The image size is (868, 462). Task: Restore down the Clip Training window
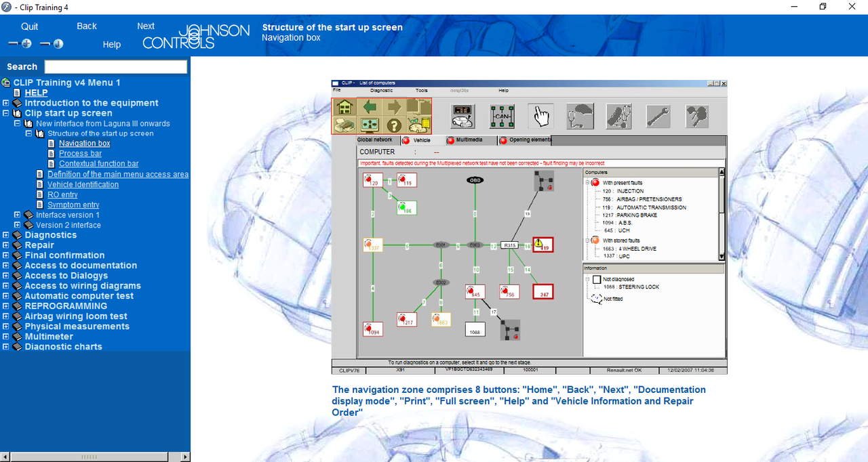pos(823,7)
